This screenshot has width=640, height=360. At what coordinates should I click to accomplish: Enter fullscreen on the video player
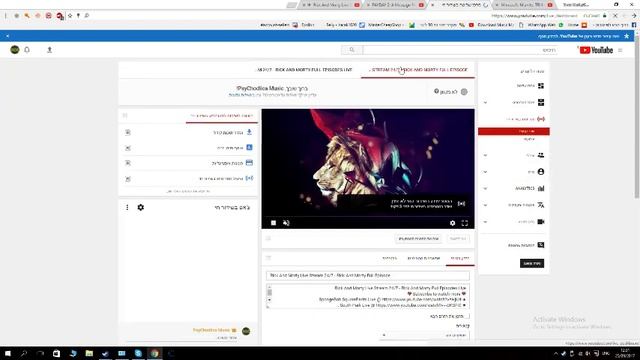(464, 223)
